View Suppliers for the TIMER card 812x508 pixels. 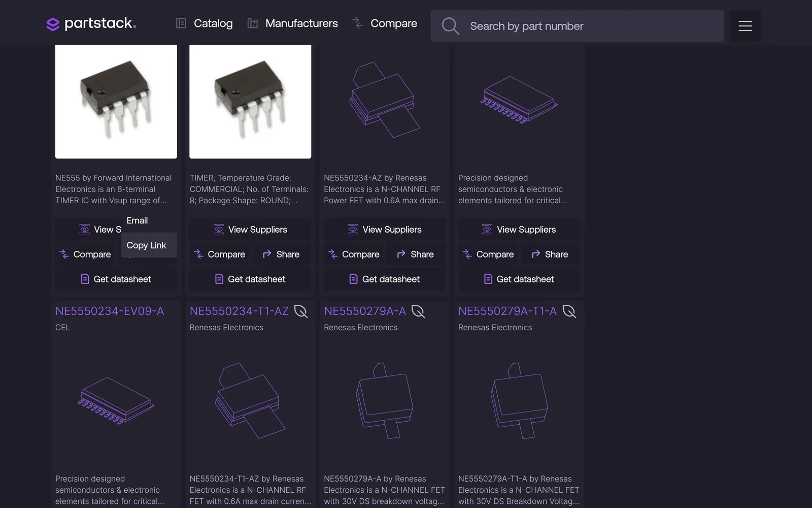click(x=250, y=230)
